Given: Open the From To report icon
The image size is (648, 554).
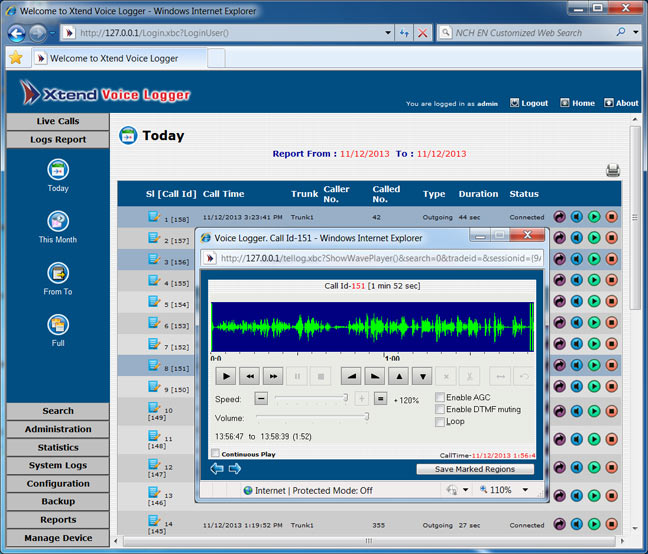Looking at the screenshot, I should 58,273.
